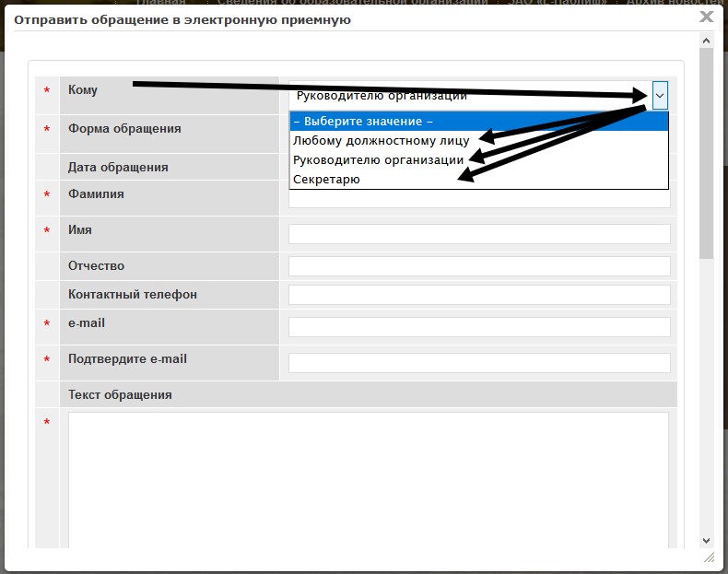This screenshot has height=574, width=728.
Task: Click the dialog resize handle corner
Action: [708, 557]
